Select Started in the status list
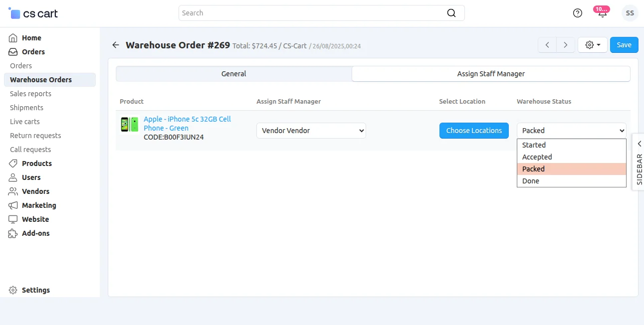The width and height of the screenshot is (644, 325). (x=572, y=145)
